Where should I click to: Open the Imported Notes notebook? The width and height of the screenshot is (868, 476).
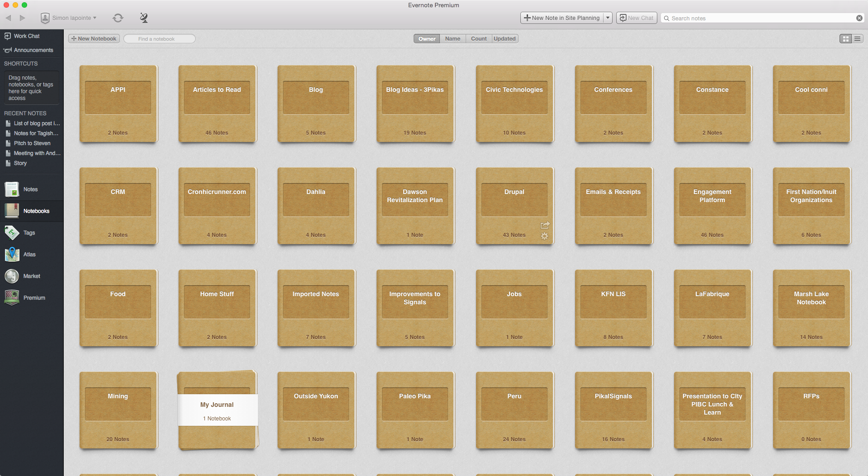(x=316, y=308)
